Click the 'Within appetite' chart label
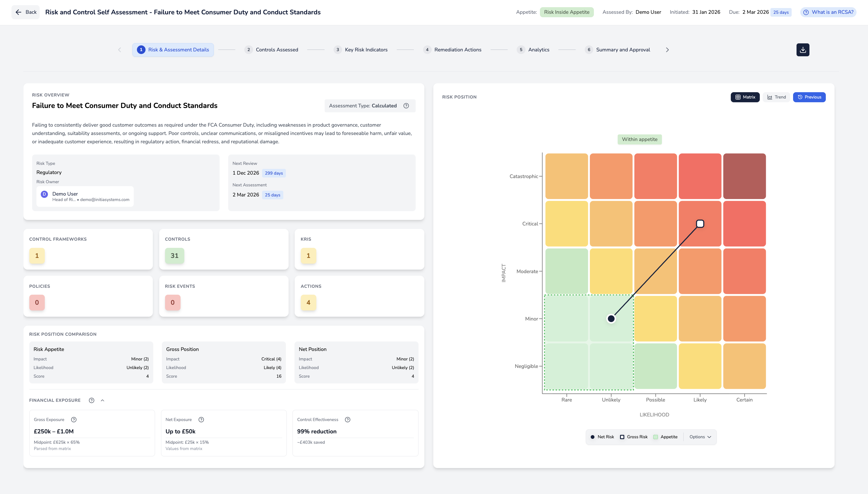Viewport: 868px width, 494px height. pyautogui.click(x=640, y=140)
